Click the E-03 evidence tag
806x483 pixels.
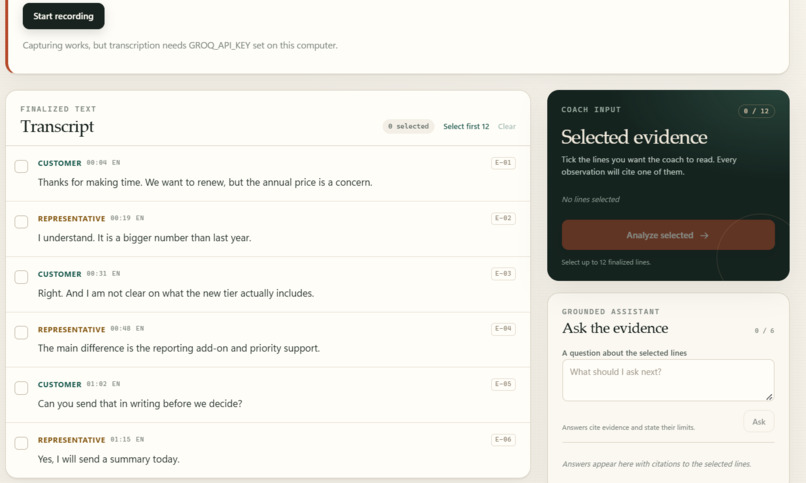tap(503, 274)
